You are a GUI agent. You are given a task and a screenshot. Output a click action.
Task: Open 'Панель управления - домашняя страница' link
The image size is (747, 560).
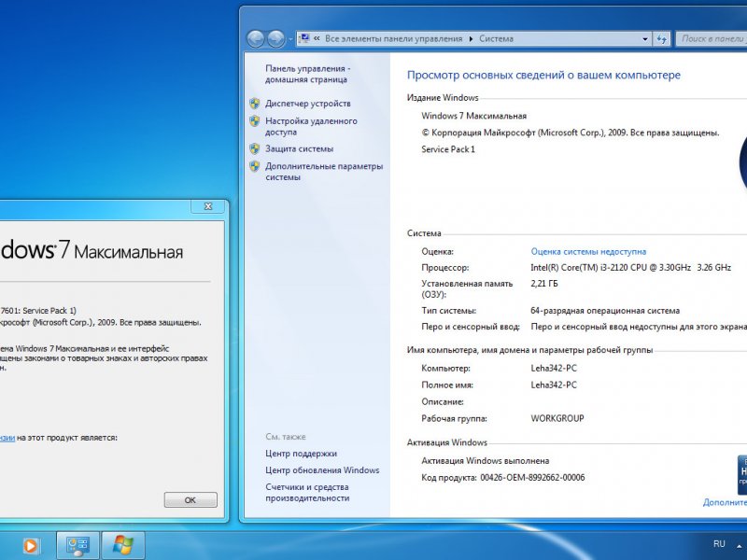[308, 74]
